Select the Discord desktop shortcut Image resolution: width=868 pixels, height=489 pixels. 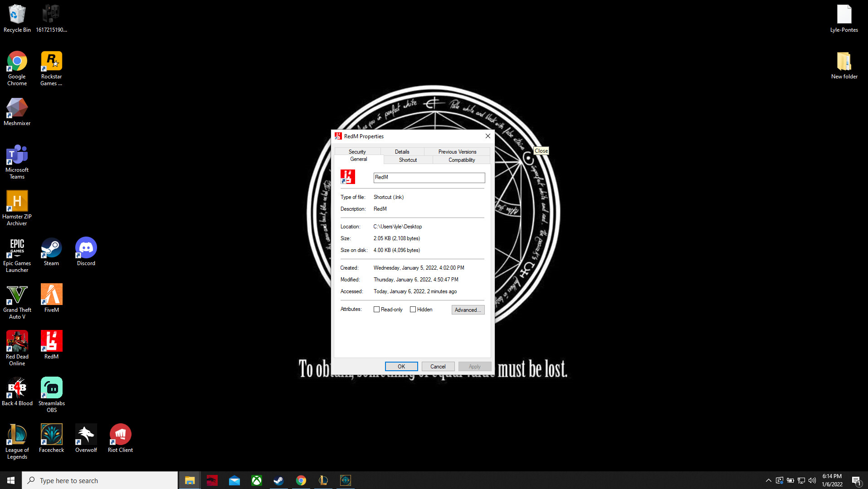click(86, 252)
